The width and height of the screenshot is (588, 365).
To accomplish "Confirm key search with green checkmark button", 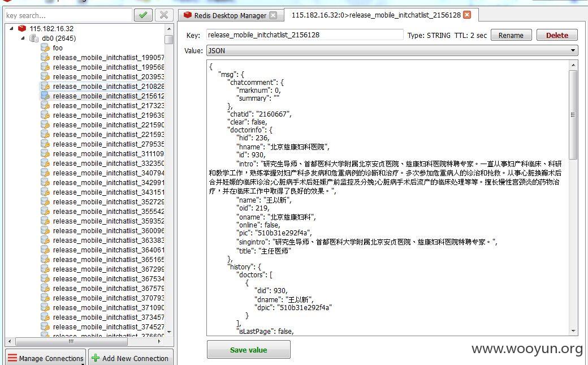I will click(x=143, y=15).
